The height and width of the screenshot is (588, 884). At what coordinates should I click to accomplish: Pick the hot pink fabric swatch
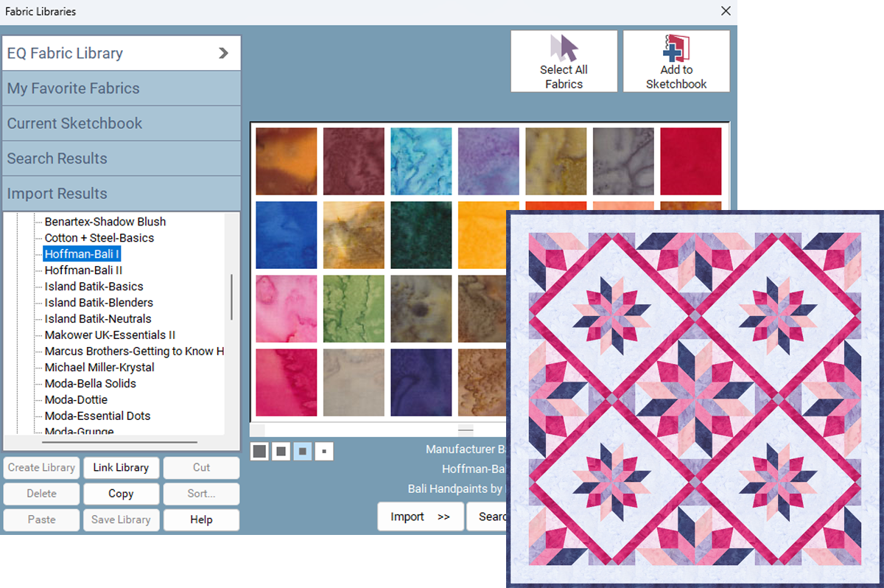[287, 382]
